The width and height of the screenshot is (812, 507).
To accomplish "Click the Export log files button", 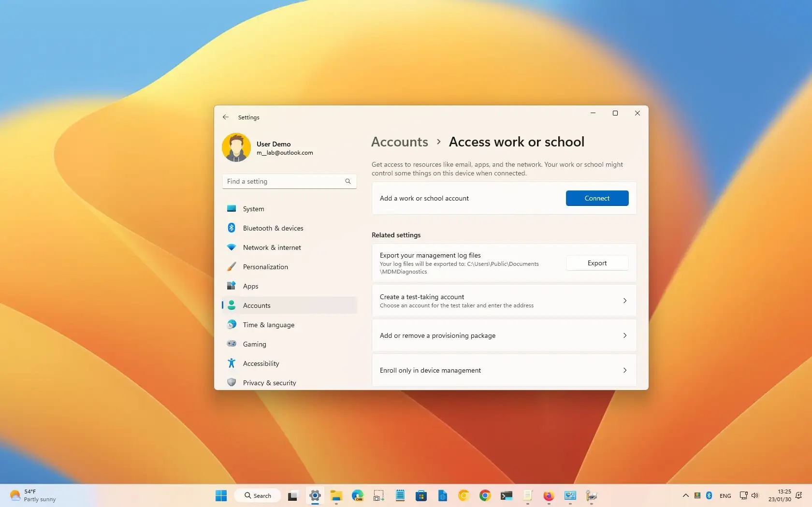I will tap(597, 263).
